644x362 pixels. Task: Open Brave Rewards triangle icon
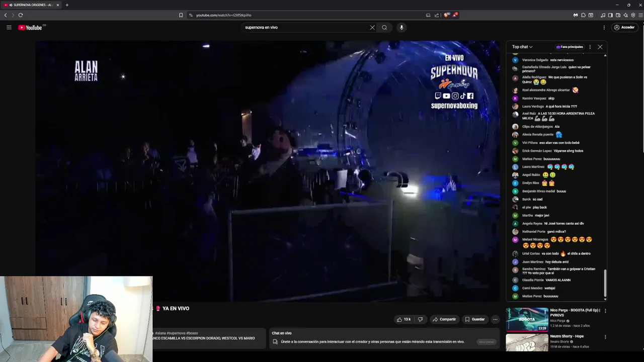[x=455, y=15]
